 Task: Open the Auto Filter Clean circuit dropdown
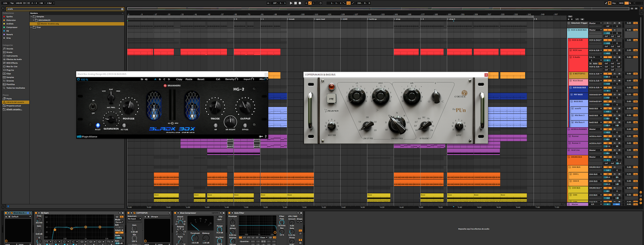(x=263, y=237)
